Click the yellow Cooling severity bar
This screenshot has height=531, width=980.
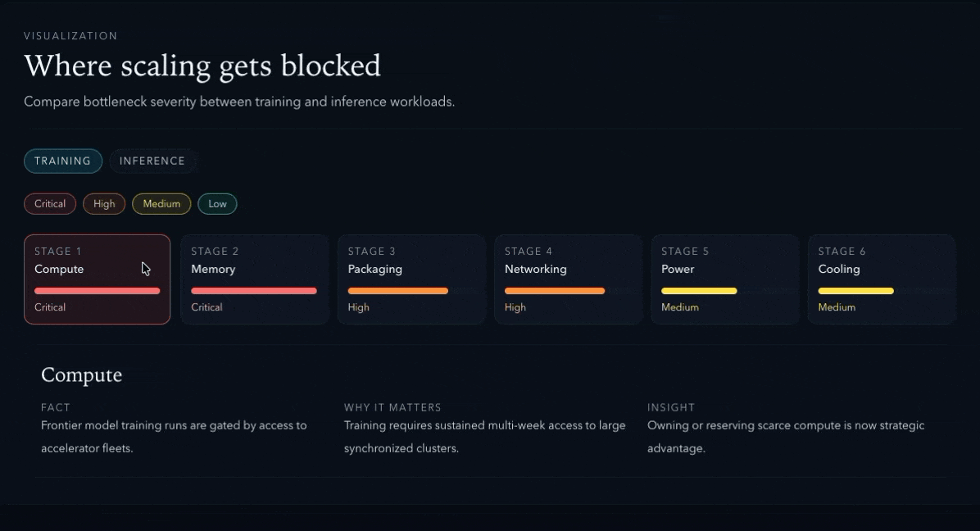(855, 291)
